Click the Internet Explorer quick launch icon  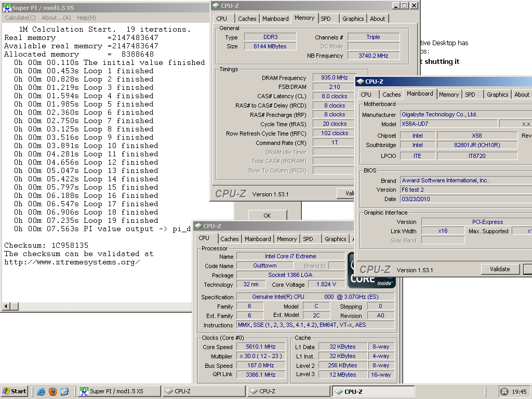41,392
